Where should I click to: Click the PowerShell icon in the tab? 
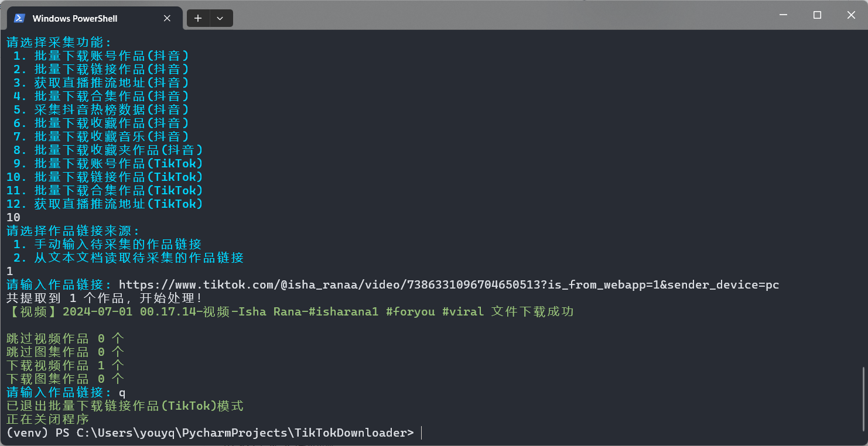[19, 18]
